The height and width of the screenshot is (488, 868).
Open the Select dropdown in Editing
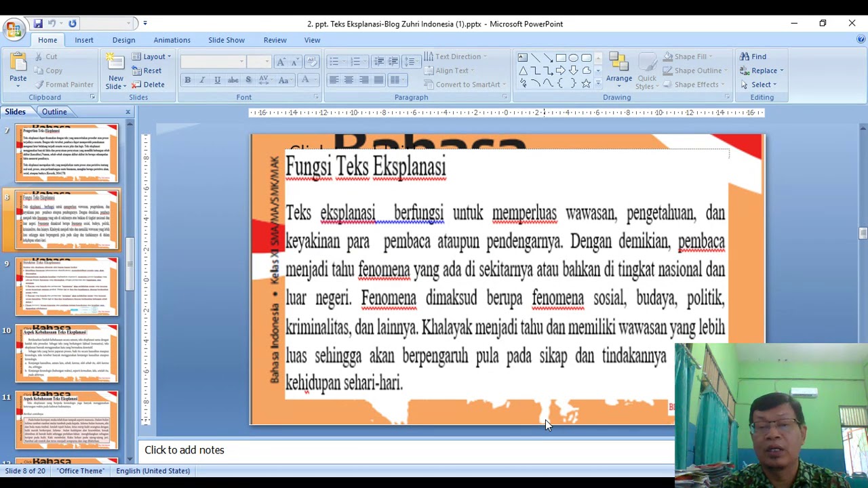tap(759, 85)
